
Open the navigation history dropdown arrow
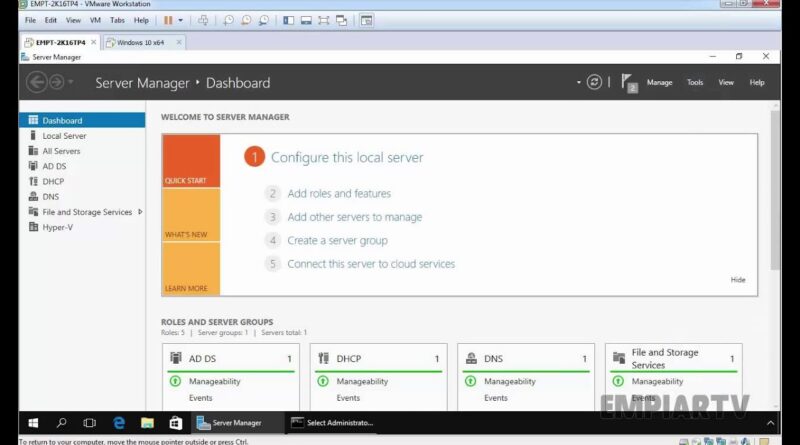[70, 82]
